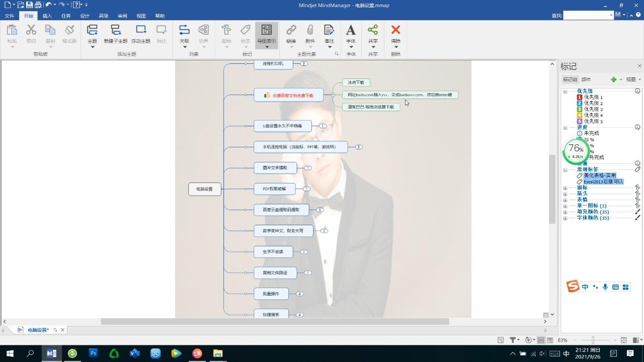Expand the 字体颜色 (35) marker group

[x=565, y=218]
